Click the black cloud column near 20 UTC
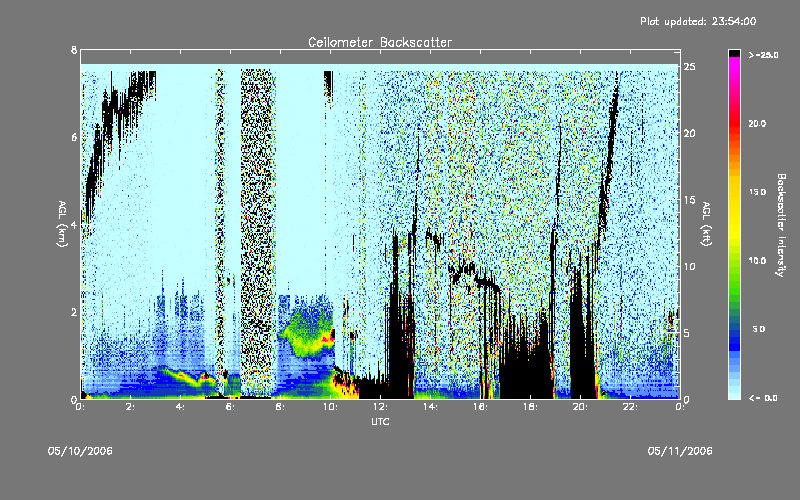 pyautogui.click(x=582, y=337)
